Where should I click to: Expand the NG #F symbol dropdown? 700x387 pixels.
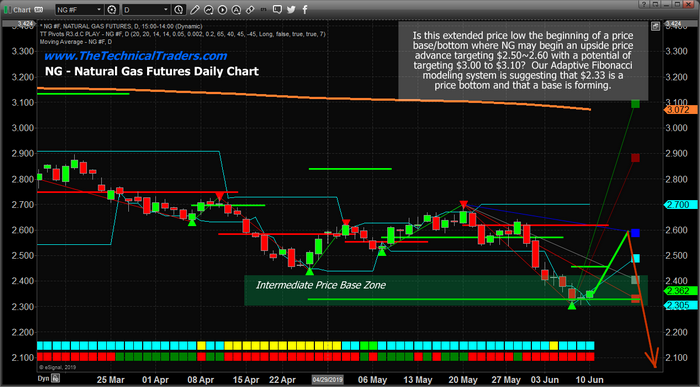99,9
